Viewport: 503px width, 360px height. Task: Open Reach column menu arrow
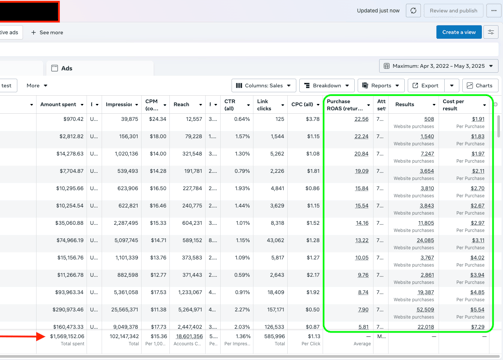(200, 105)
